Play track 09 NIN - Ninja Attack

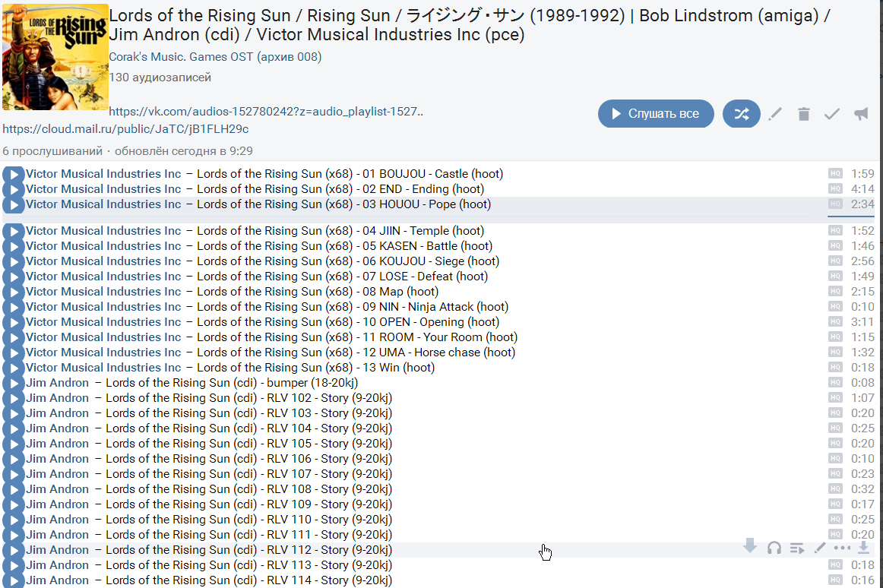pos(14,307)
